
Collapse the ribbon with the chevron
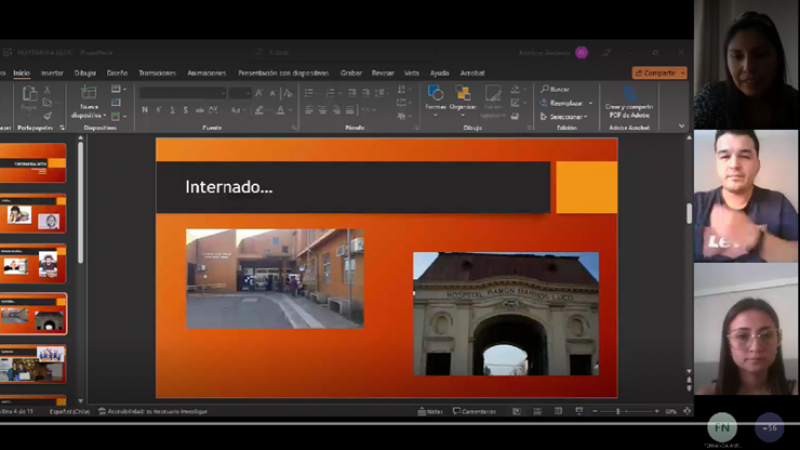682,127
